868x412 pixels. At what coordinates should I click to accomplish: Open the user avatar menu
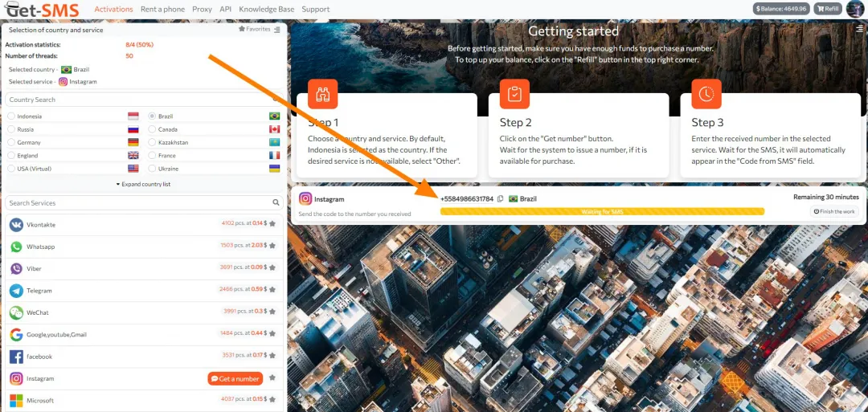pyautogui.click(x=856, y=9)
